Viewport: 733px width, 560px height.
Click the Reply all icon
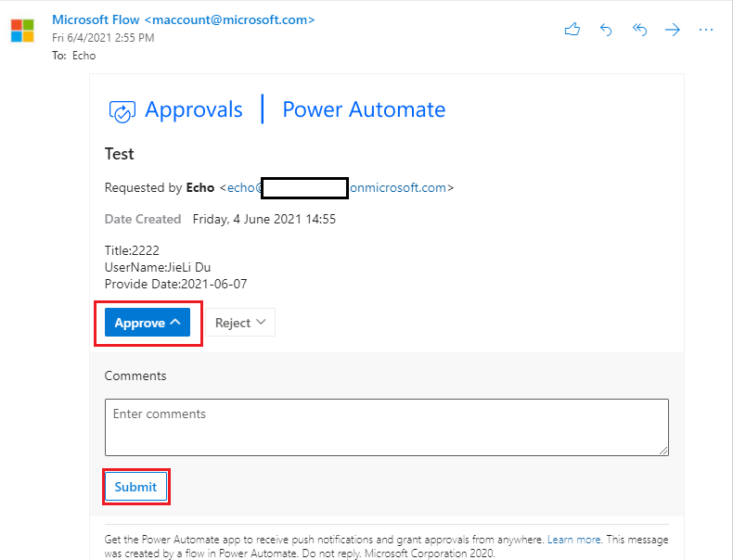[x=639, y=30]
